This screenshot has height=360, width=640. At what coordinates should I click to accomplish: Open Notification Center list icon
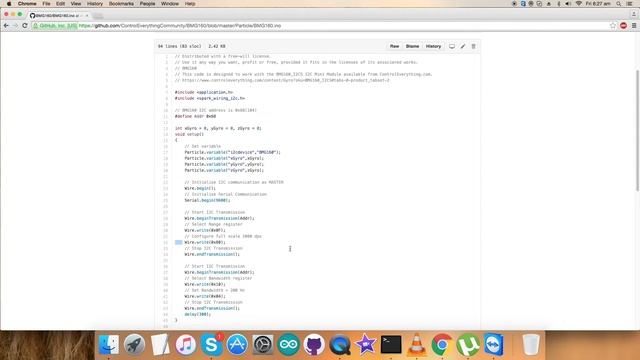[630, 4]
